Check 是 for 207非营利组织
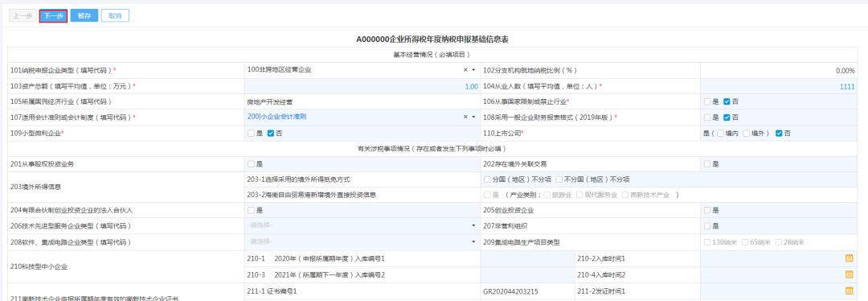The width and height of the screenshot is (868, 301). 707,225
